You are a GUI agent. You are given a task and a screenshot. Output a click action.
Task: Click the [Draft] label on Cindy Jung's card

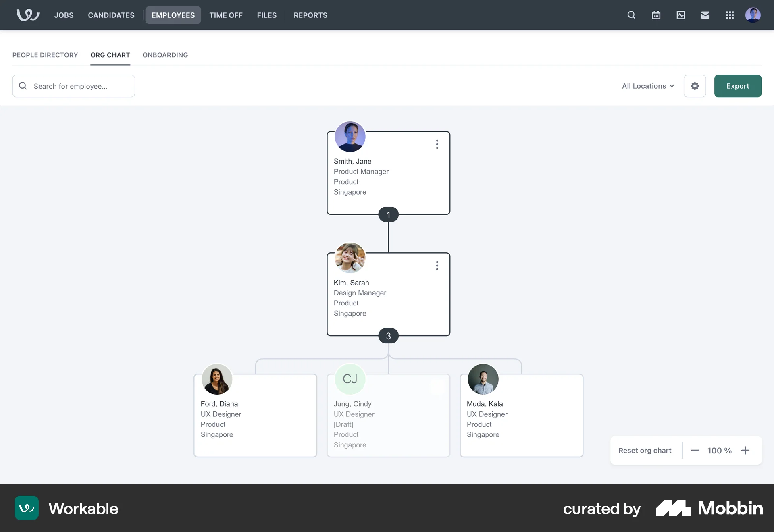[343, 424]
